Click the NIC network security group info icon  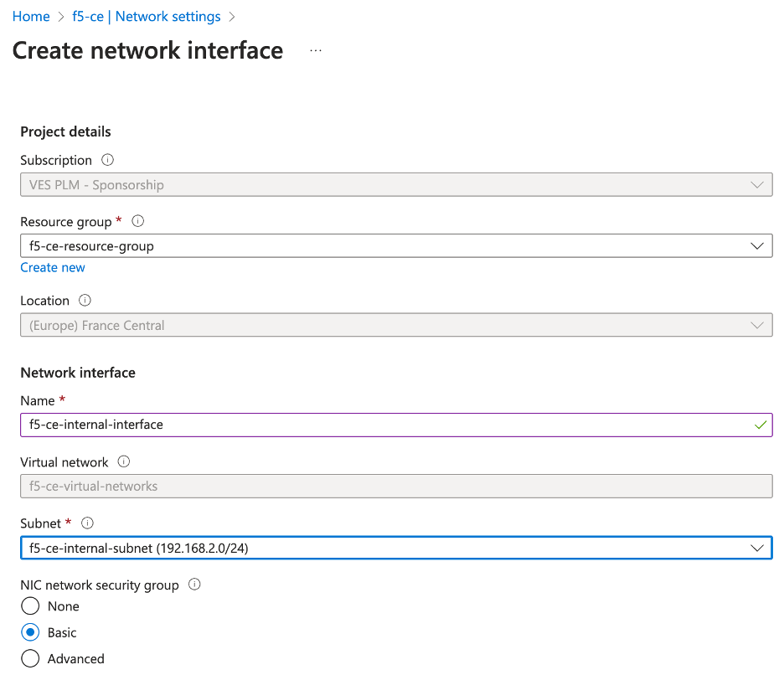tap(193, 585)
